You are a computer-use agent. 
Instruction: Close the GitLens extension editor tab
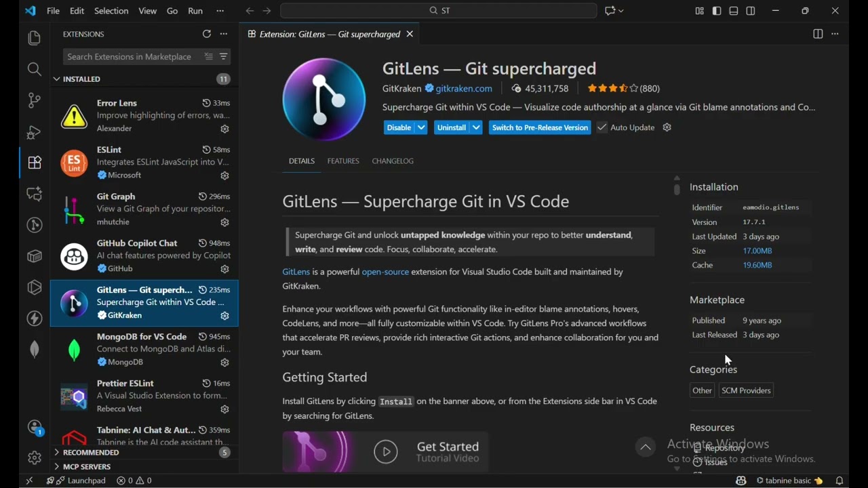(410, 35)
